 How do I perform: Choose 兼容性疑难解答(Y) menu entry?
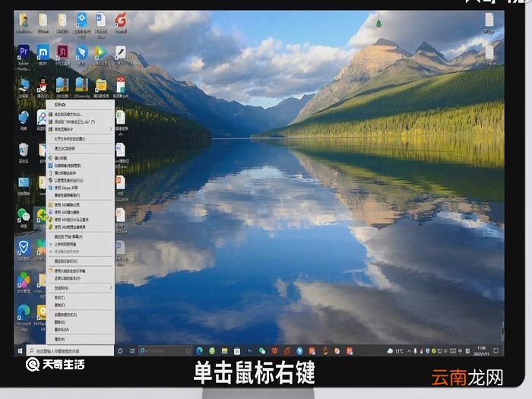coord(81,195)
